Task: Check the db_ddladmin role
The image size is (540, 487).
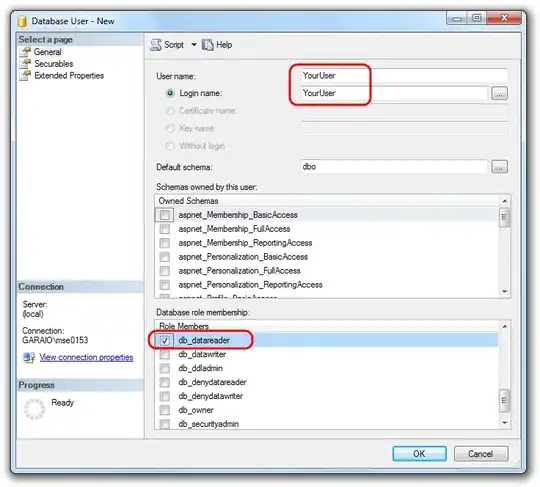Action: (x=165, y=368)
